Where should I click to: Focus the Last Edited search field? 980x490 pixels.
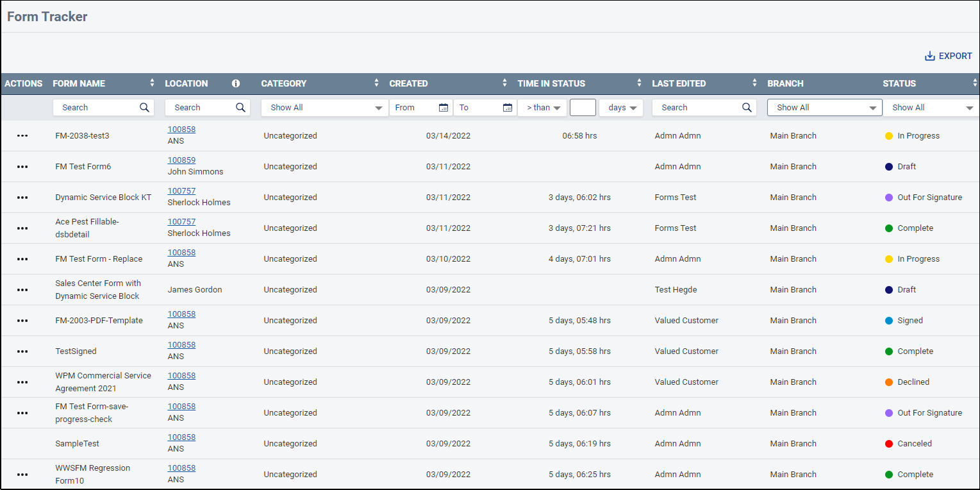(704, 108)
